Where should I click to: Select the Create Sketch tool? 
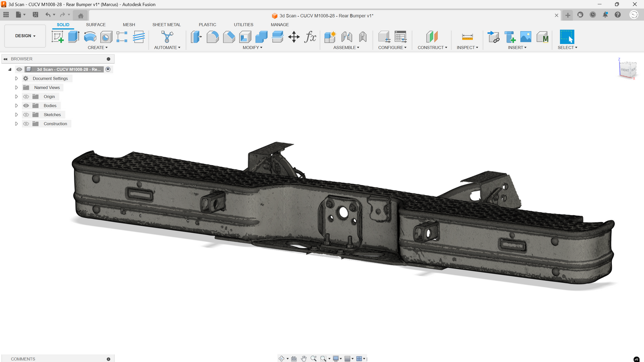click(x=58, y=37)
